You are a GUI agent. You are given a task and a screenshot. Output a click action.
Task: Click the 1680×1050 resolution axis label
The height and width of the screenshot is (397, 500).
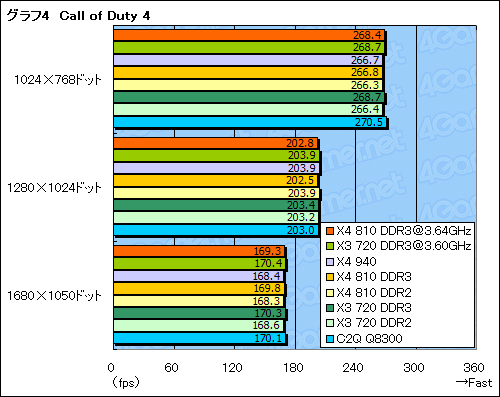54,296
